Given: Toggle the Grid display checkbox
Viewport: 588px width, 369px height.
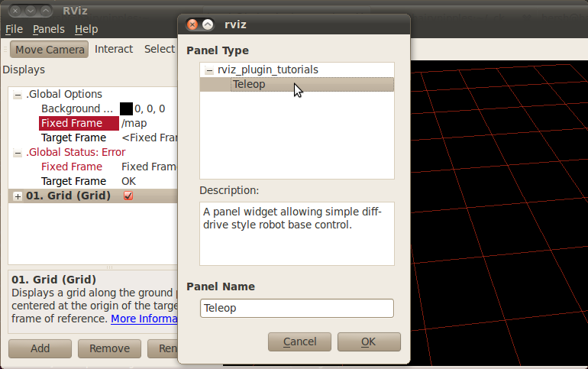Looking at the screenshot, I should tap(128, 196).
